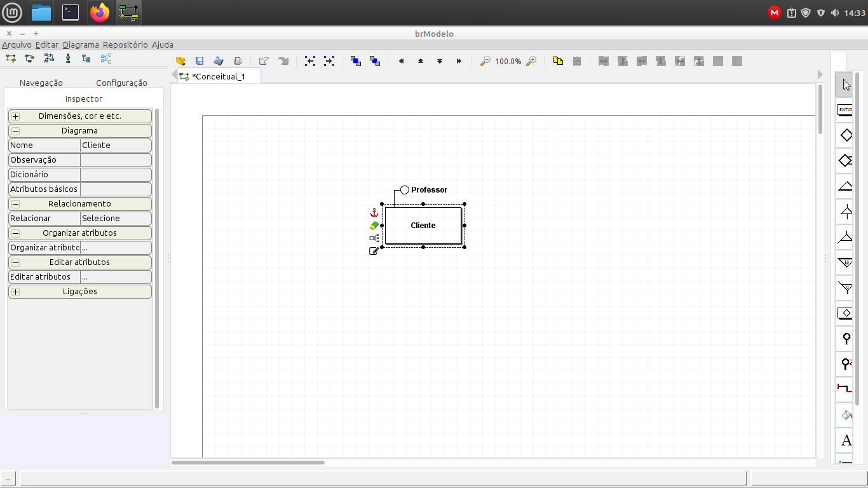This screenshot has width=868, height=488.
Task: Open the Editar menu
Action: (47, 45)
